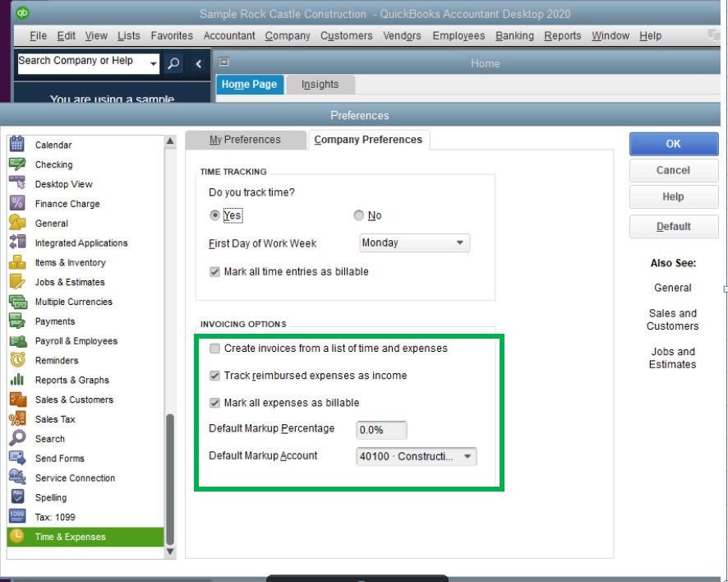Image resolution: width=728 pixels, height=582 pixels.
Task: Open the General link under Also See
Action: [x=672, y=288]
